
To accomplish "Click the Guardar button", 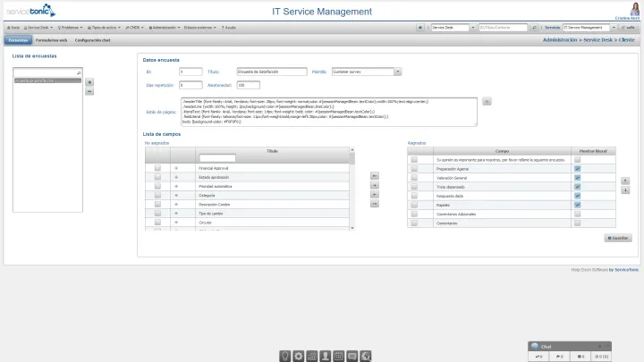I will pyautogui.click(x=618, y=238).
